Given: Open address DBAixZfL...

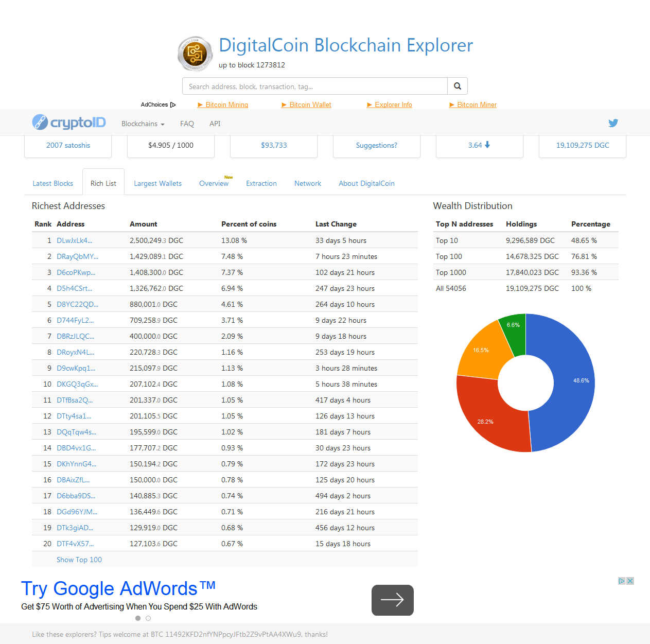Looking at the screenshot, I should point(73,480).
